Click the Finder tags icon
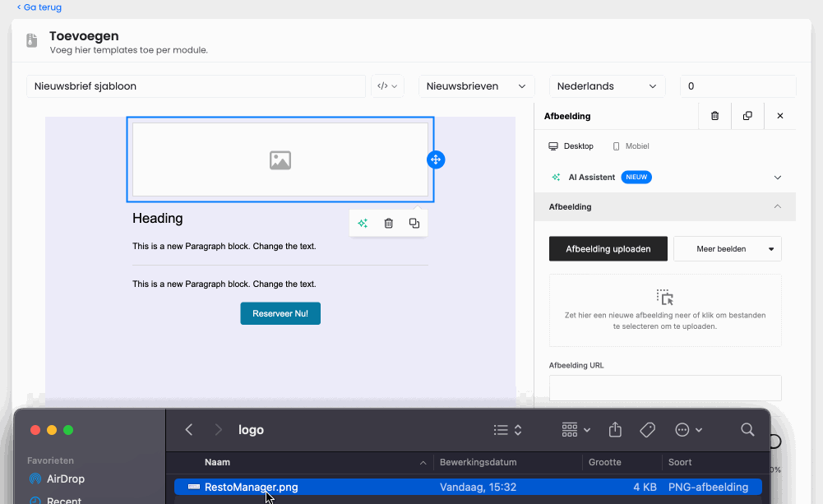823x504 pixels. tap(647, 430)
